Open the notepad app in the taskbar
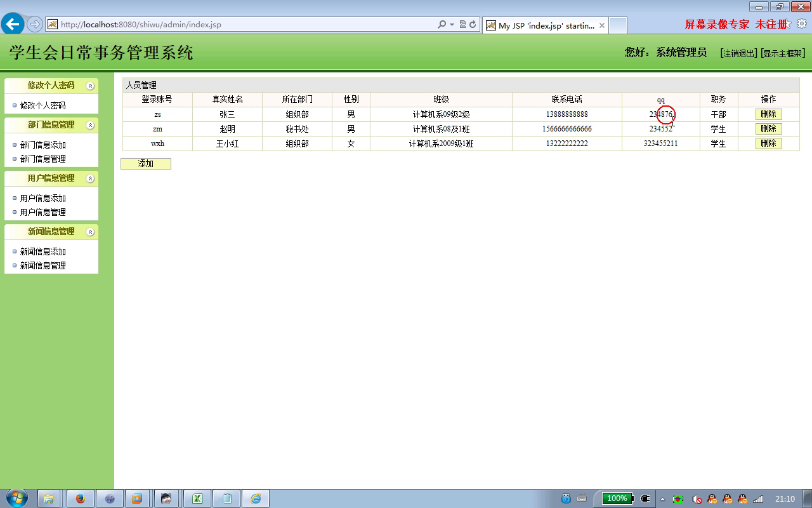812x508 pixels. coord(226,498)
